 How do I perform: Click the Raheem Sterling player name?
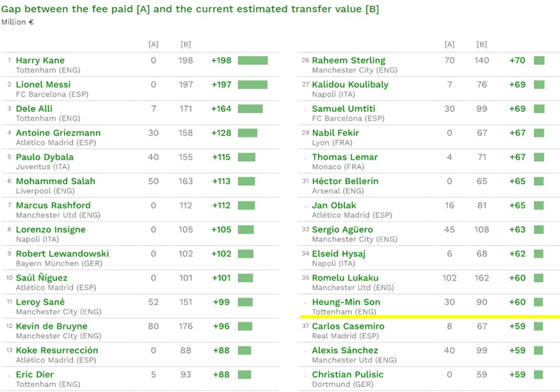point(349,60)
